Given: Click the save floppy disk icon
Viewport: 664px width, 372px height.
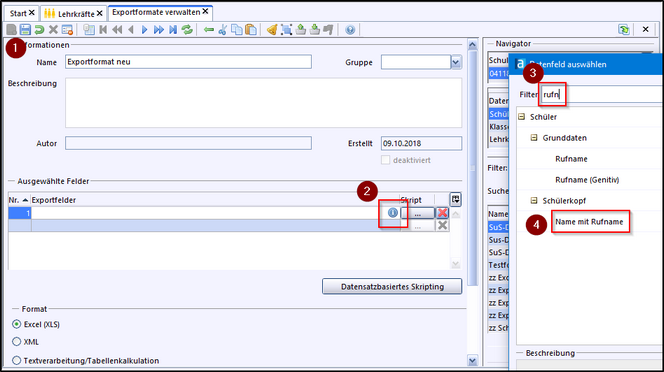Looking at the screenshot, I should pyautogui.click(x=25, y=29).
